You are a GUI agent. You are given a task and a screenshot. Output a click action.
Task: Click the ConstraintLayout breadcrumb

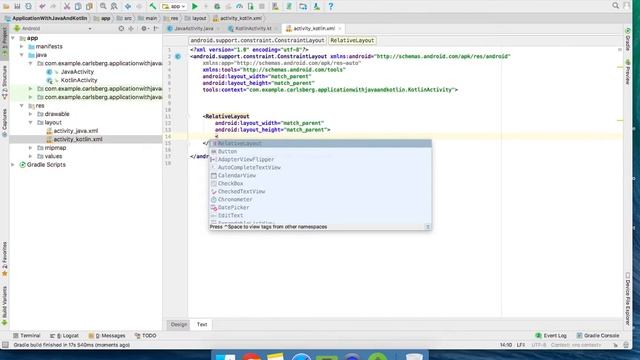pos(257,40)
